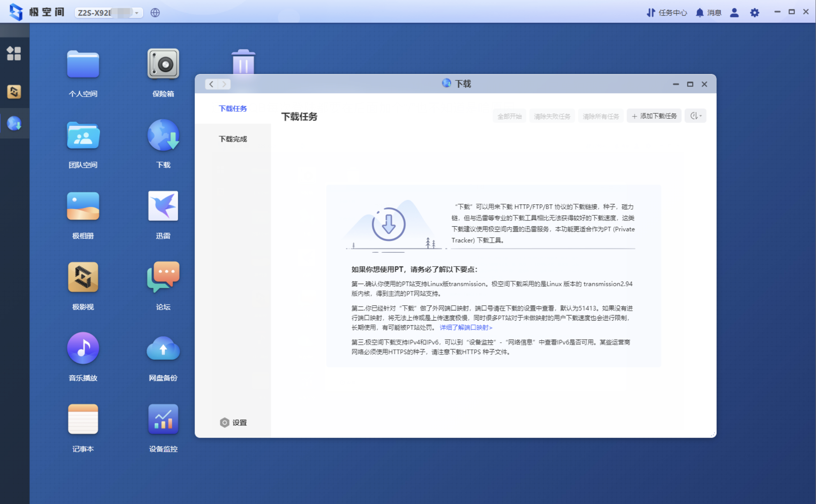Image resolution: width=816 pixels, height=504 pixels.
Task: Click the back navigation arrow
Action: (211, 84)
